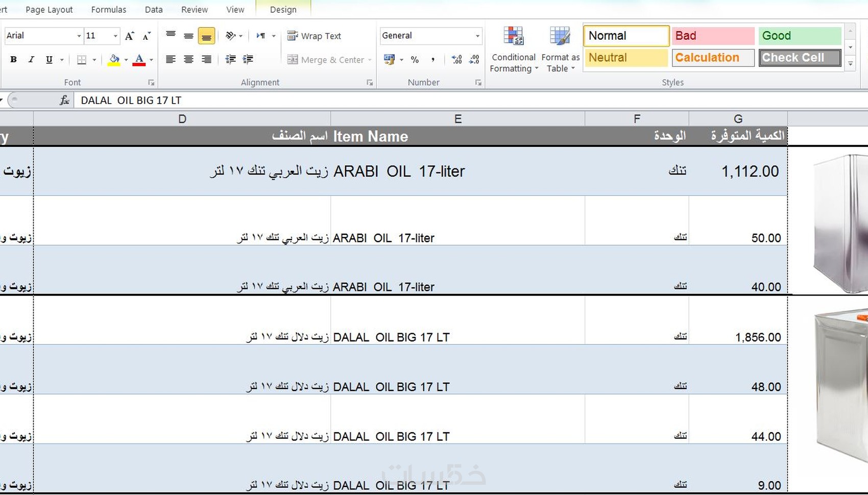Viewport: 868px width, 495px height.
Task: Apply comma style number format
Action: pyautogui.click(x=432, y=60)
